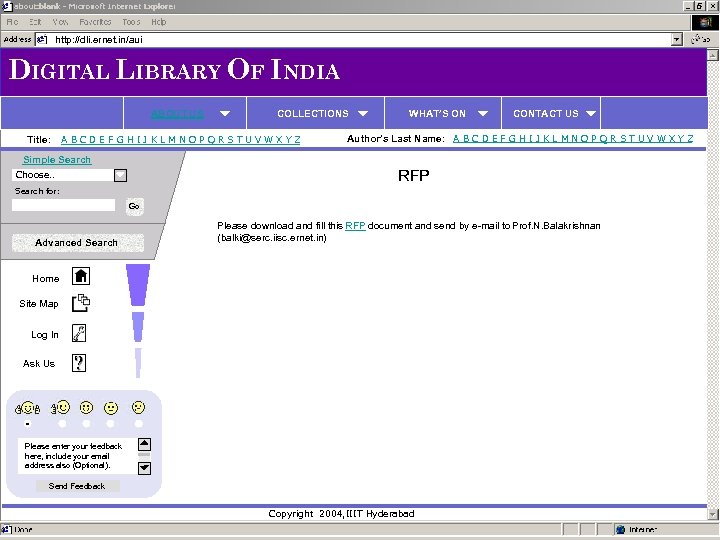Click the Ask Us text link

coord(39,364)
